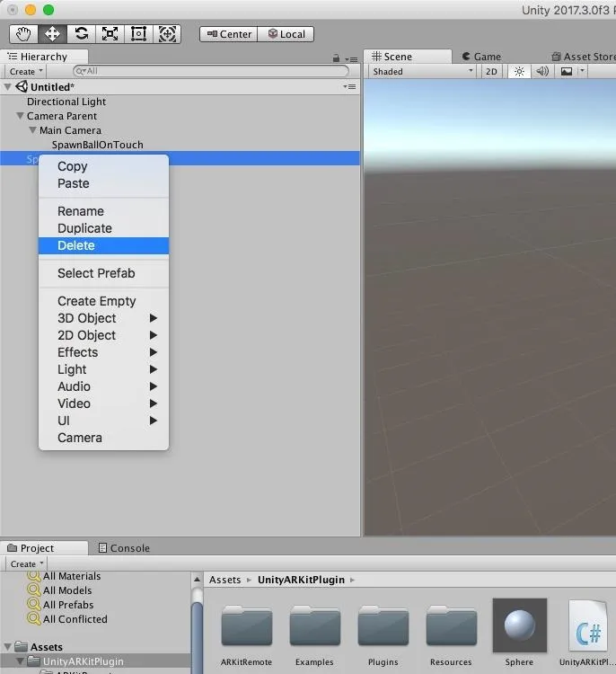This screenshot has height=674, width=616.
Task: Open the 3D Object submenu
Action: click(103, 318)
